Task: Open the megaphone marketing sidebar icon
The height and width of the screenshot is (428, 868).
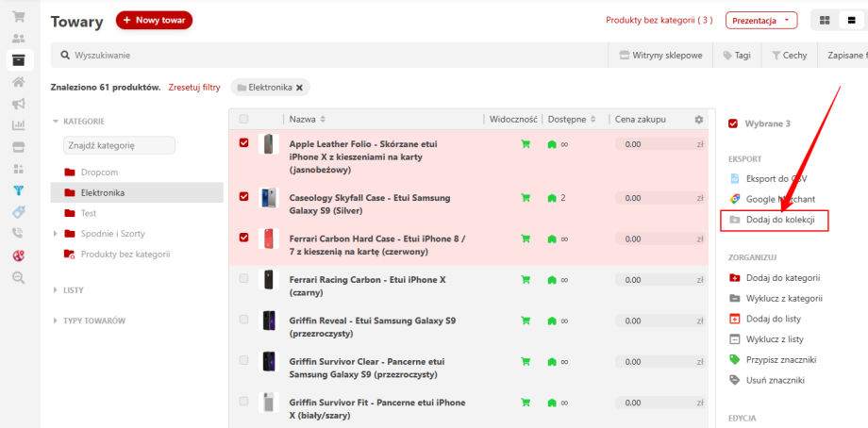Action: [x=19, y=103]
